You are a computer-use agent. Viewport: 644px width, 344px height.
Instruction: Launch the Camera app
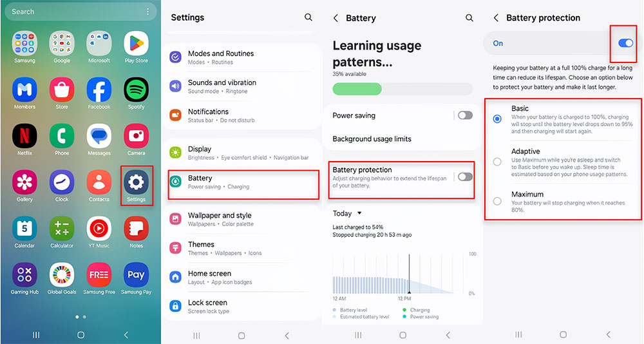[x=137, y=136]
